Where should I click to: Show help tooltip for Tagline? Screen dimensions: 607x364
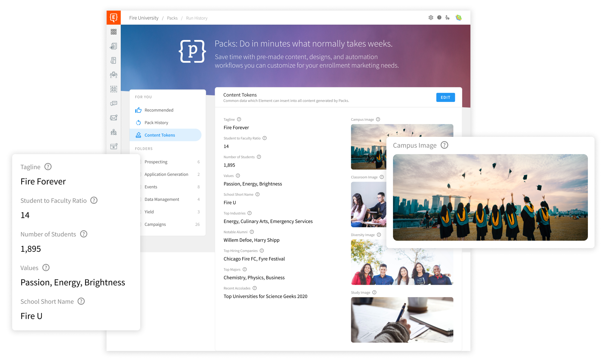239,120
